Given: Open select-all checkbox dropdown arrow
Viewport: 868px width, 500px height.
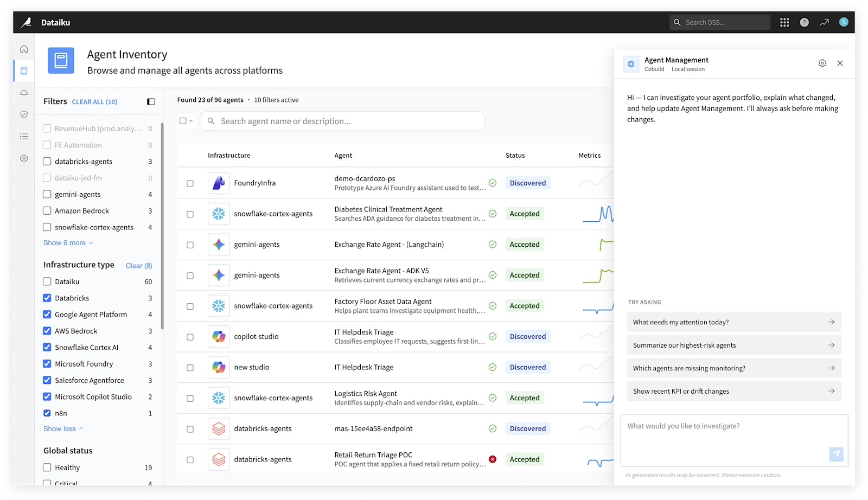Looking at the screenshot, I should 191,121.
